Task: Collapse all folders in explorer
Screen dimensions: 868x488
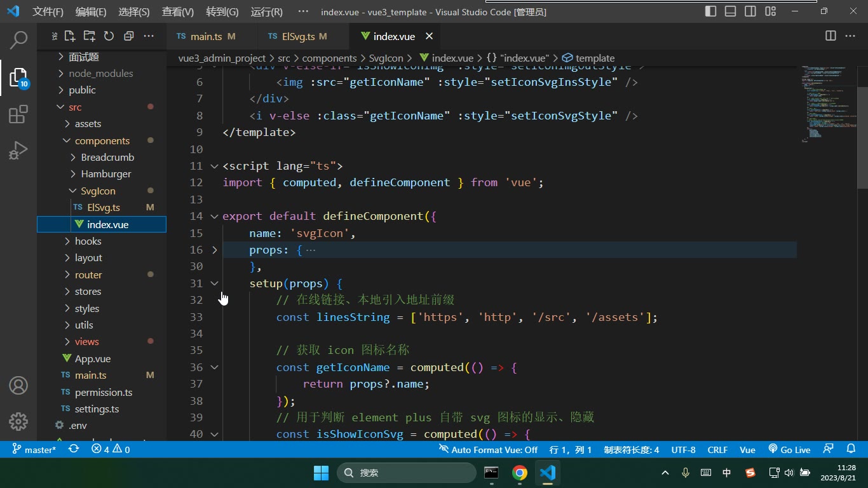Action: [x=128, y=36]
